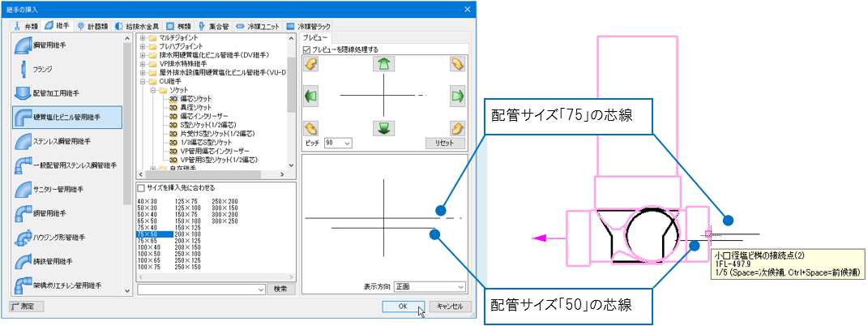The image size is (868, 326).
Task: Toggle プレビューを隠線処理する checkbox
Action: (x=306, y=49)
